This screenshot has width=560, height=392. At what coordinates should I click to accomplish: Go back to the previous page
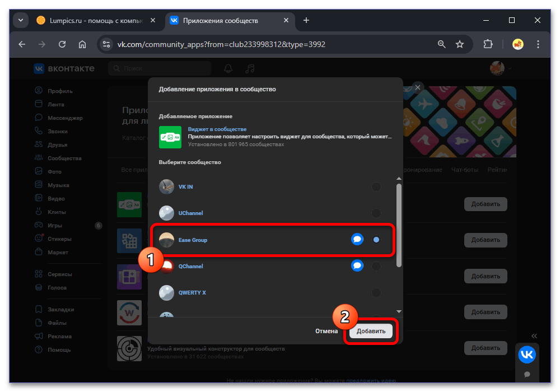coord(22,44)
